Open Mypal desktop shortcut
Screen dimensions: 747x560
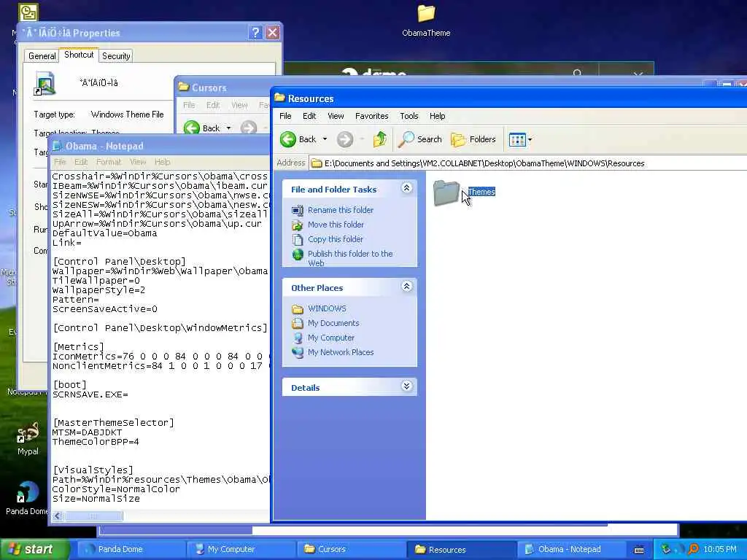click(28, 438)
